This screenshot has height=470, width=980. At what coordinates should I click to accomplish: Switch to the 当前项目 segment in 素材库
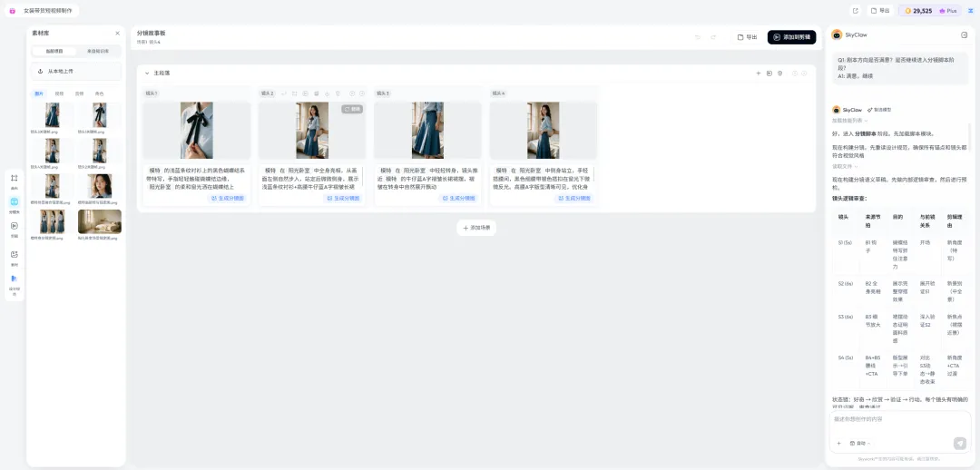click(54, 51)
